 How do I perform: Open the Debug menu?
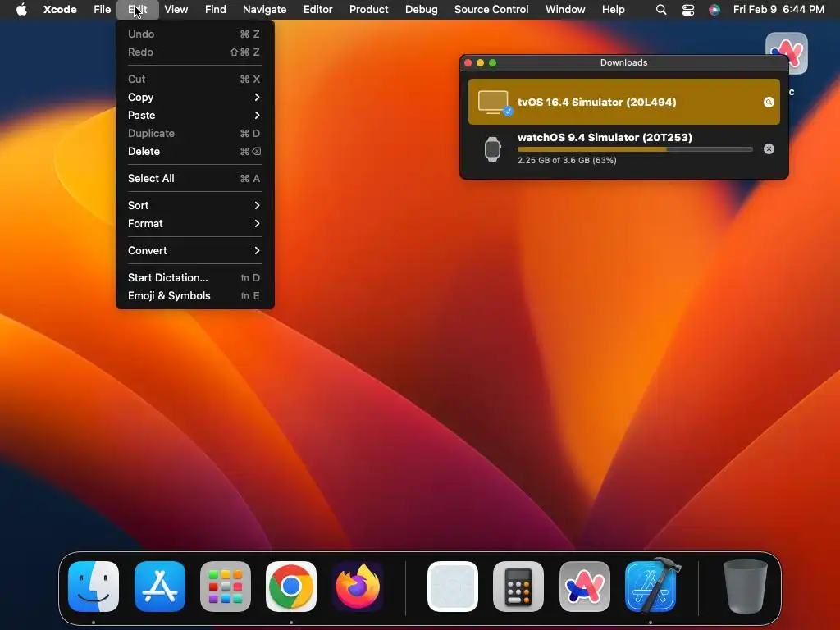[421, 9]
